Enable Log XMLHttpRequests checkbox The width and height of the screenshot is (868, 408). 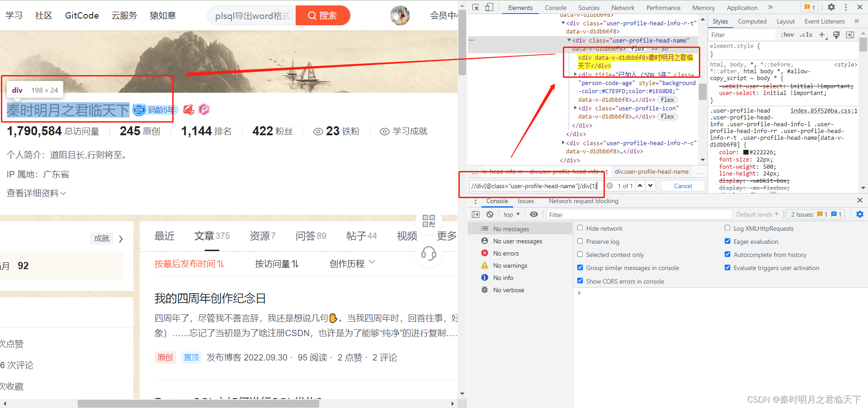[x=727, y=228]
